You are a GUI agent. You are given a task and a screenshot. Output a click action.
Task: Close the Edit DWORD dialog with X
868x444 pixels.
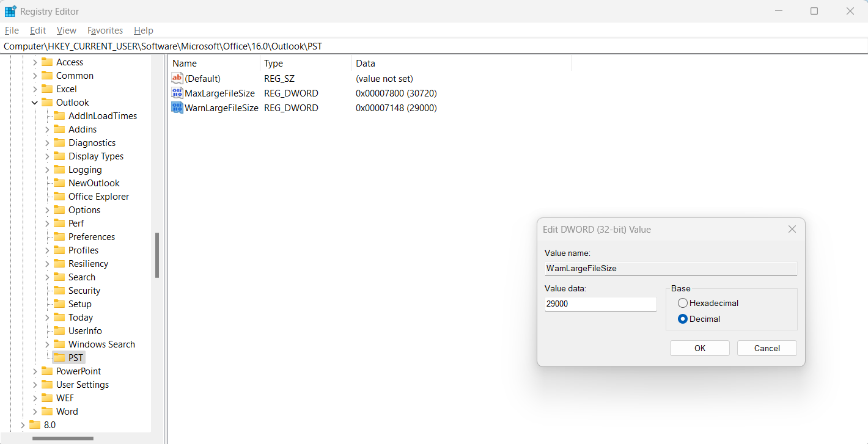click(x=792, y=230)
